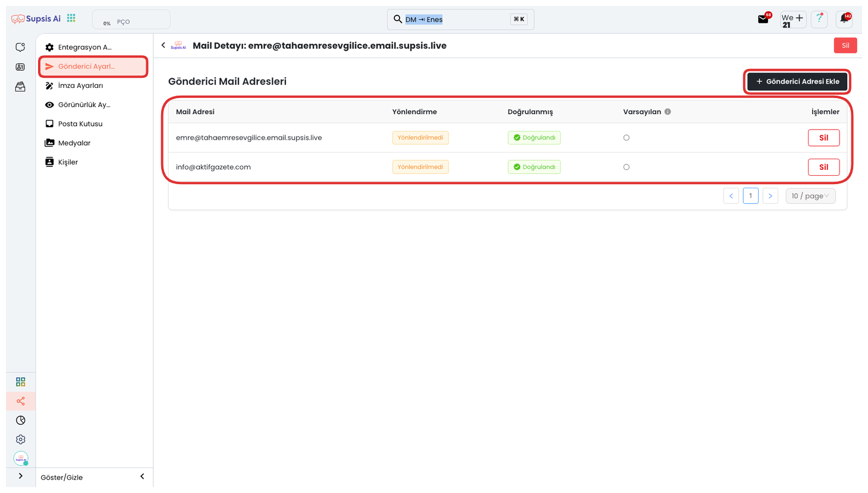Go to next page in pagination
Screen dimensions: 868x493
coord(770,196)
